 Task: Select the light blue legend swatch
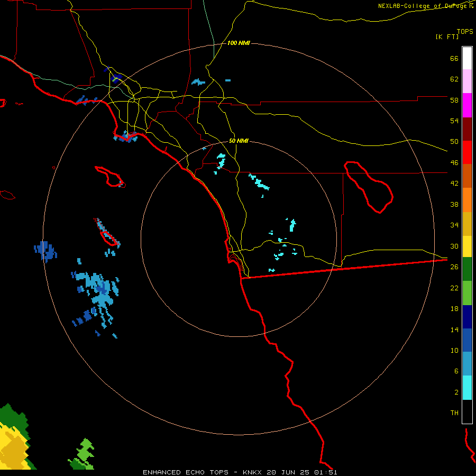pos(467,364)
